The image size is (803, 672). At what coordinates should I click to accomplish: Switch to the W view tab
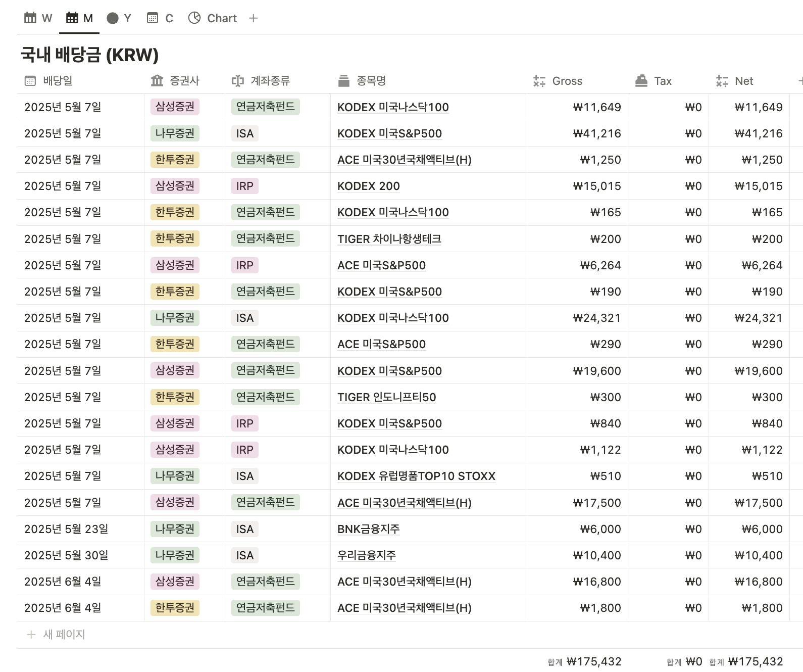(x=38, y=18)
